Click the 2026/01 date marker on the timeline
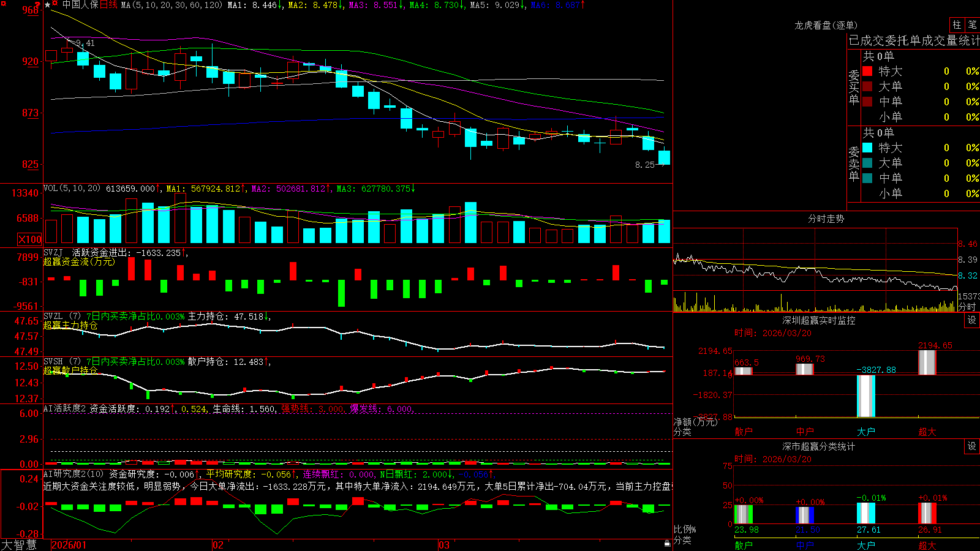 point(69,545)
